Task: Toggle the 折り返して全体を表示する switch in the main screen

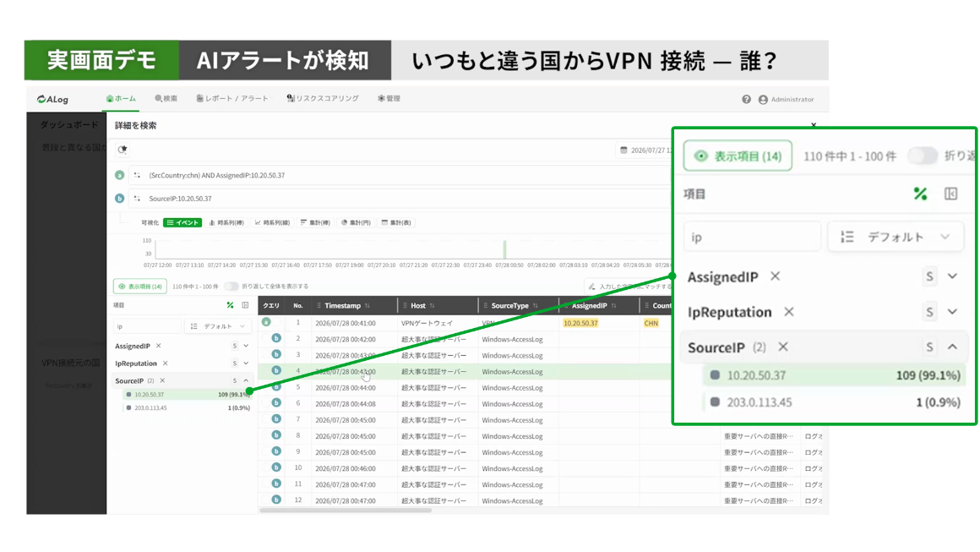Action: tap(231, 287)
